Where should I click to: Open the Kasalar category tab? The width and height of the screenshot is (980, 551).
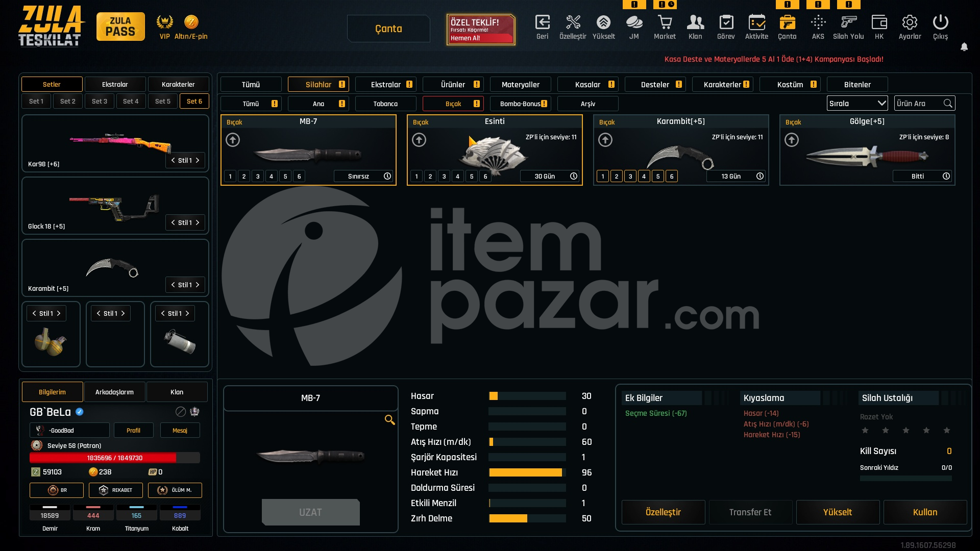pyautogui.click(x=588, y=84)
